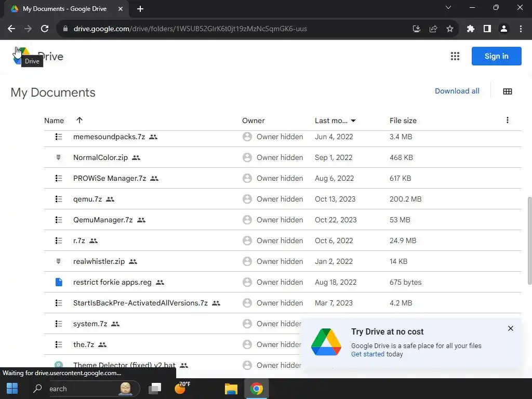532x399 pixels.
Task: Switch to grid layout view
Action: pyautogui.click(x=507, y=91)
